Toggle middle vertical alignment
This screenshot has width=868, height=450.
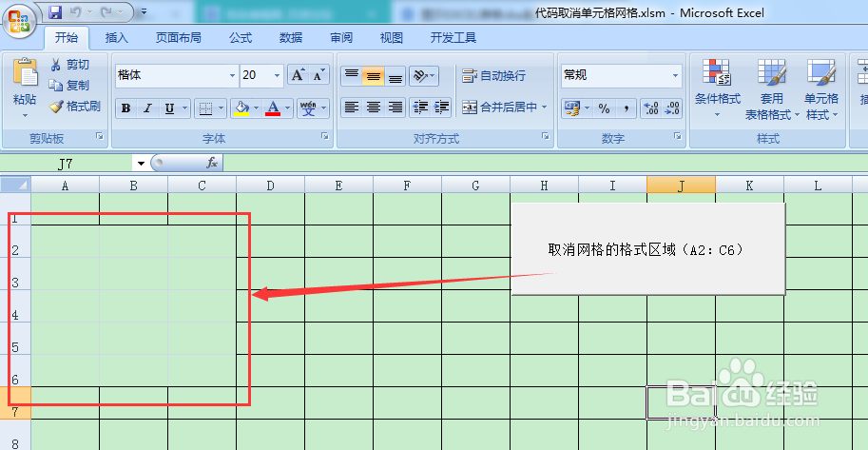pos(374,76)
